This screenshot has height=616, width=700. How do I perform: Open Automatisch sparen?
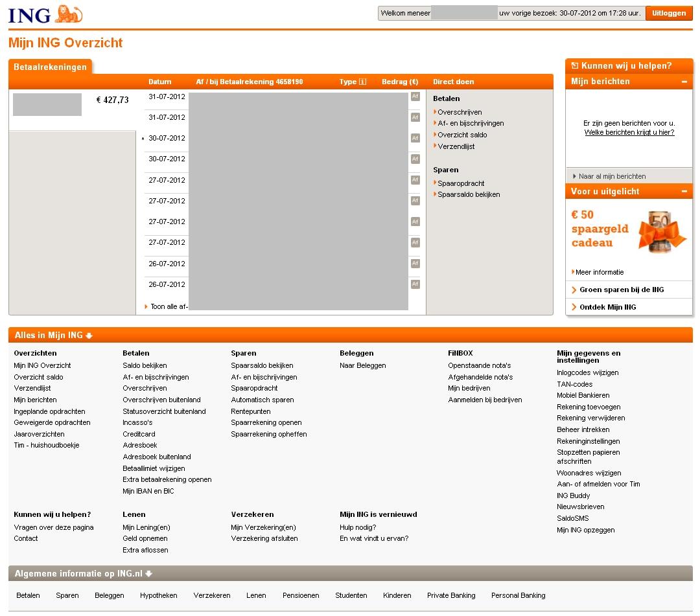(262, 400)
